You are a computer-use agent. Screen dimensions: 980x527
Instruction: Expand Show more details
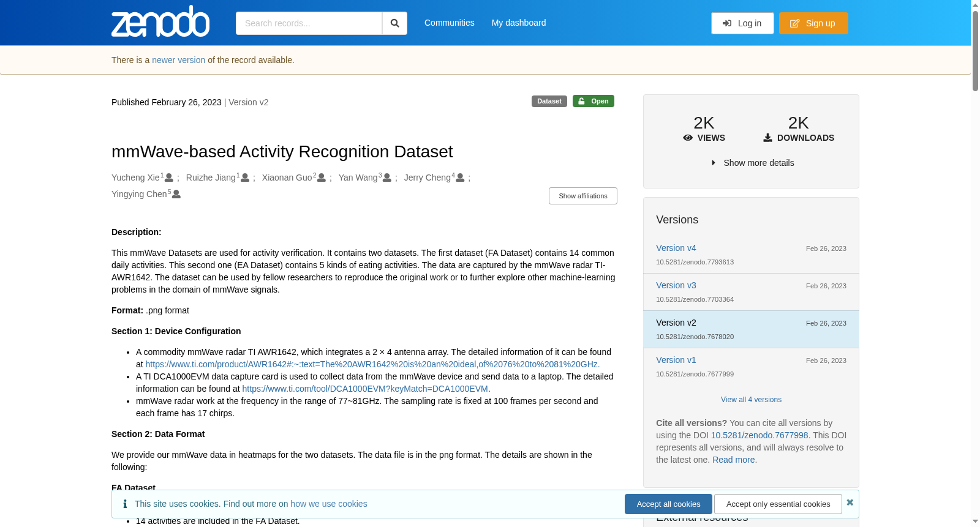[x=753, y=163]
